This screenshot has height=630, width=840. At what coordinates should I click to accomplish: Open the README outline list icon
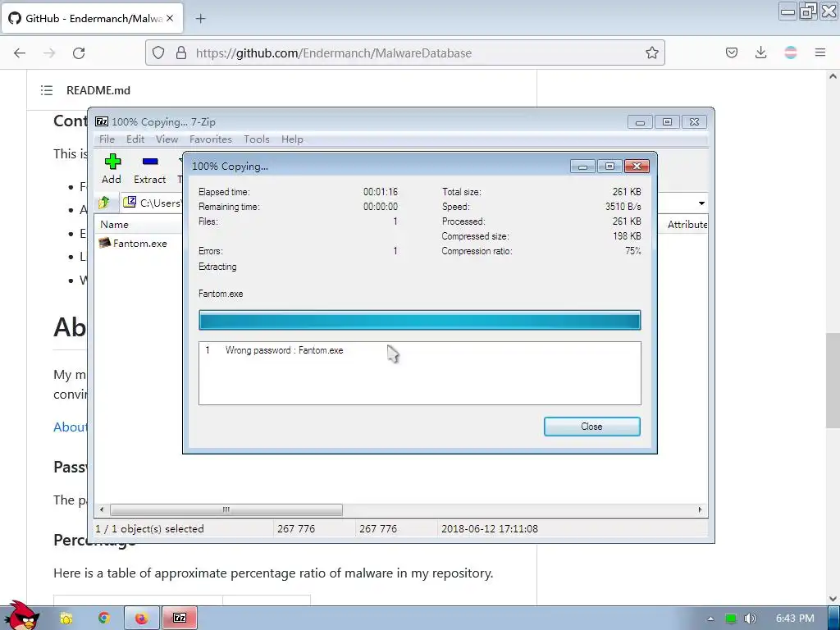click(47, 90)
